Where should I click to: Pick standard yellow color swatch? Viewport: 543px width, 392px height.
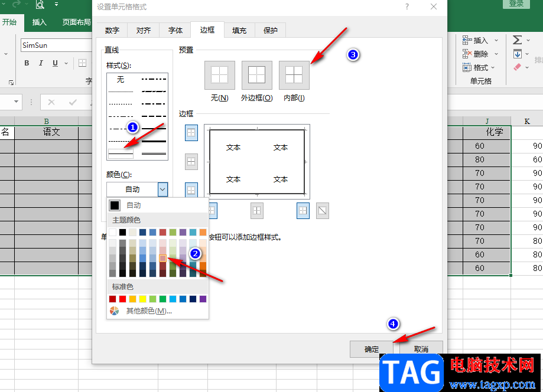pyautogui.click(x=142, y=299)
